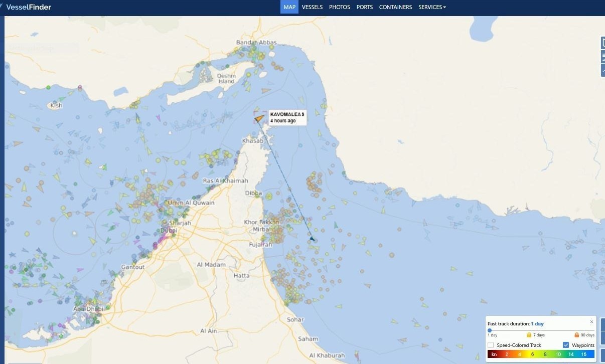The image size is (605, 364).
Task: Open the PHOTOS section
Action: tap(340, 7)
